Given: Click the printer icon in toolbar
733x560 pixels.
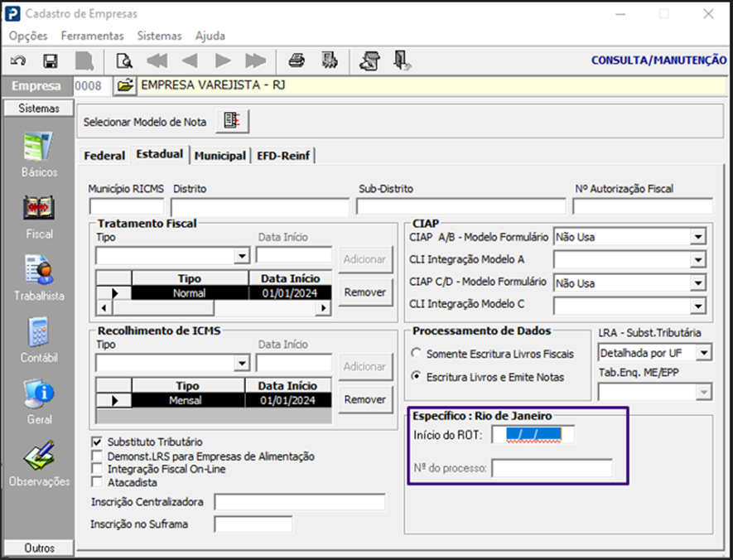Looking at the screenshot, I should pyautogui.click(x=297, y=60).
